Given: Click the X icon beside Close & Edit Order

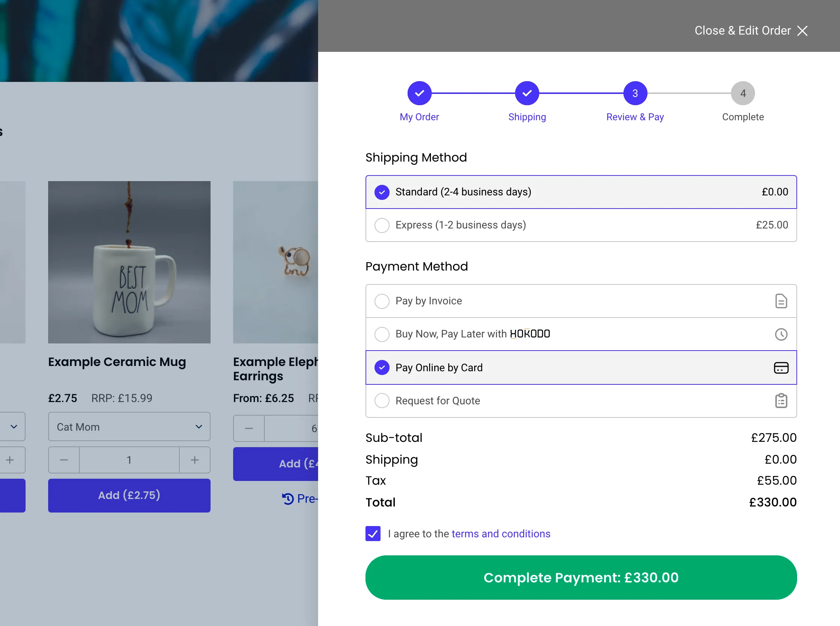Looking at the screenshot, I should click(x=802, y=31).
